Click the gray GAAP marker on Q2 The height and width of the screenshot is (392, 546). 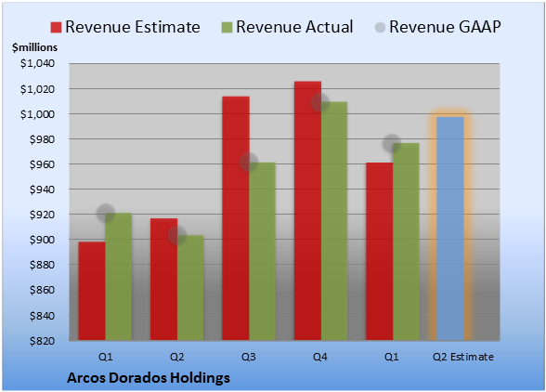pyautogui.click(x=177, y=236)
